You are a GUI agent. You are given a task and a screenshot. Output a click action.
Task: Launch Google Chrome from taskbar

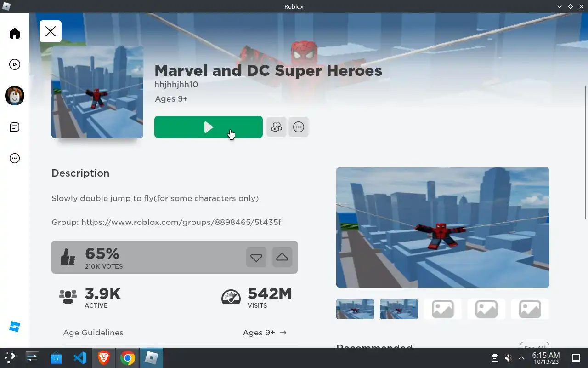click(128, 357)
